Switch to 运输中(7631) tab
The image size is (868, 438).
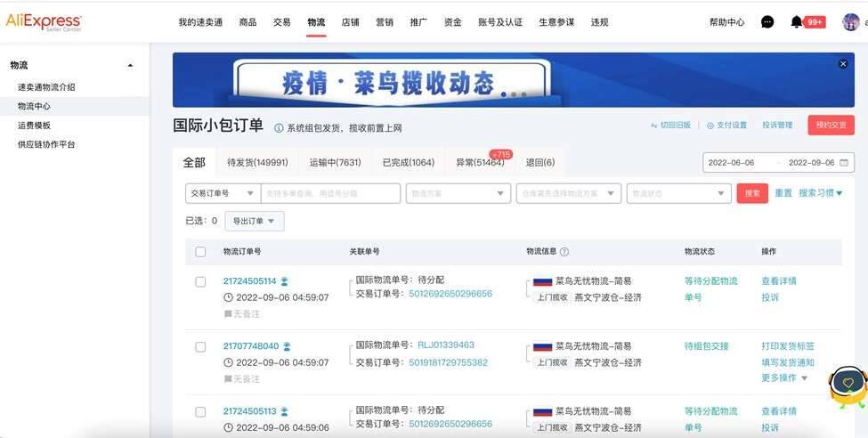coord(335,162)
